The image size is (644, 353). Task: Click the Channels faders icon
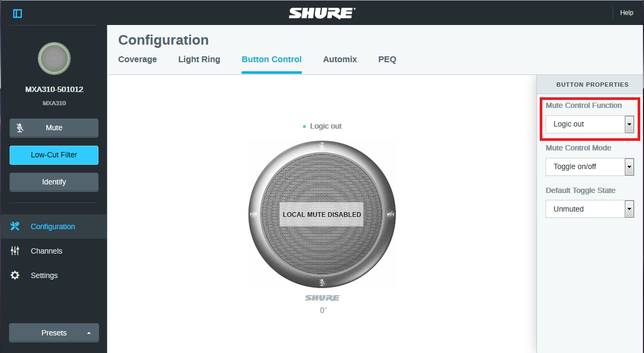pyautogui.click(x=15, y=251)
